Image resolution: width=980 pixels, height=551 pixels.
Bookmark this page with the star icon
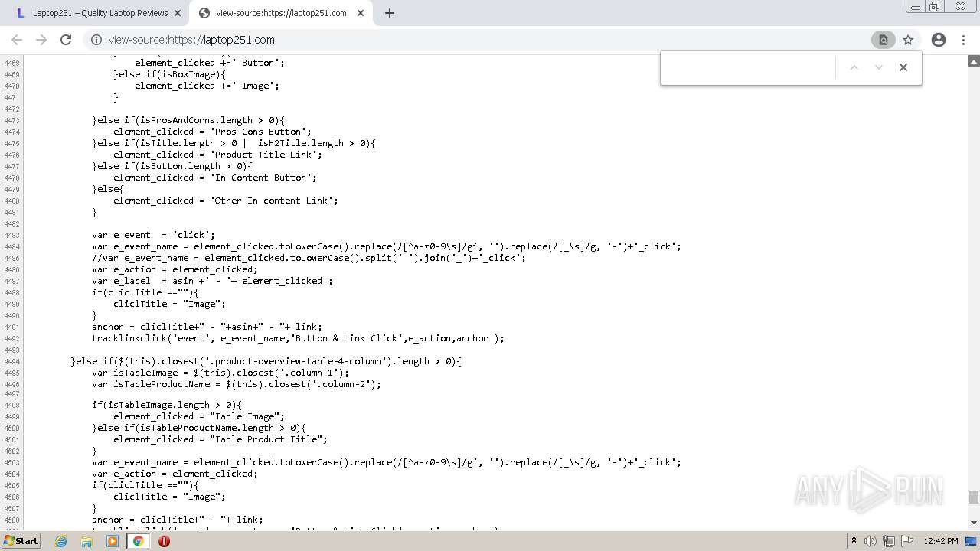click(x=907, y=40)
